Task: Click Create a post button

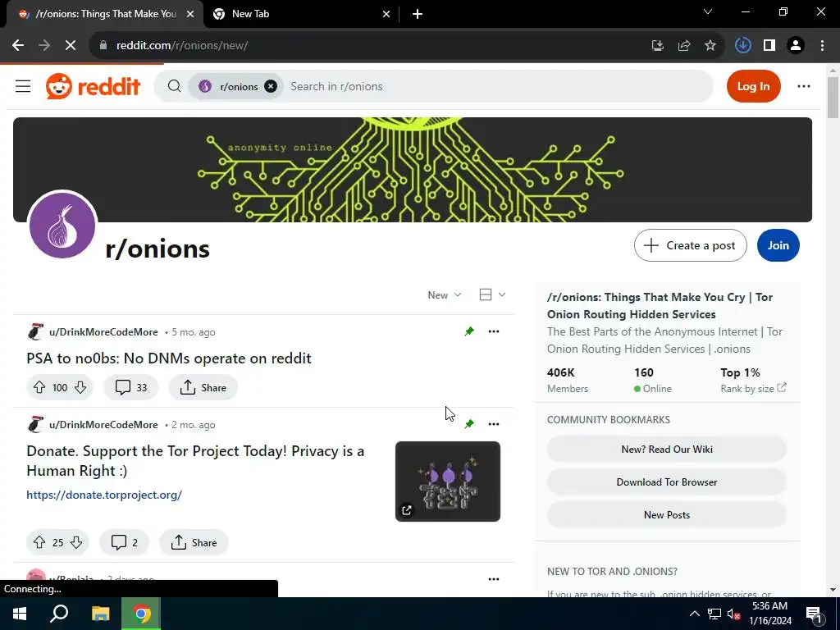Action: pyautogui.click(x=690, y=245)
